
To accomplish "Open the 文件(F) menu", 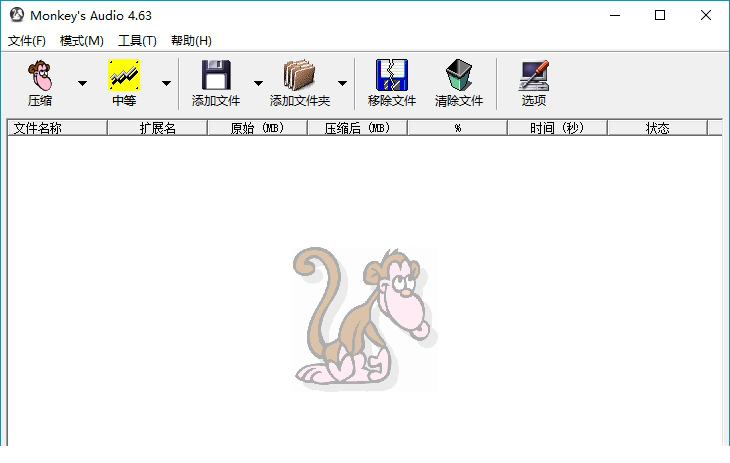I will pos(27,41).
